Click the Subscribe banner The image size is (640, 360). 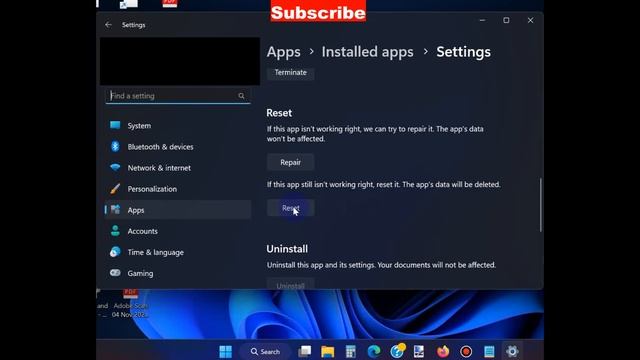coord(318,11)
